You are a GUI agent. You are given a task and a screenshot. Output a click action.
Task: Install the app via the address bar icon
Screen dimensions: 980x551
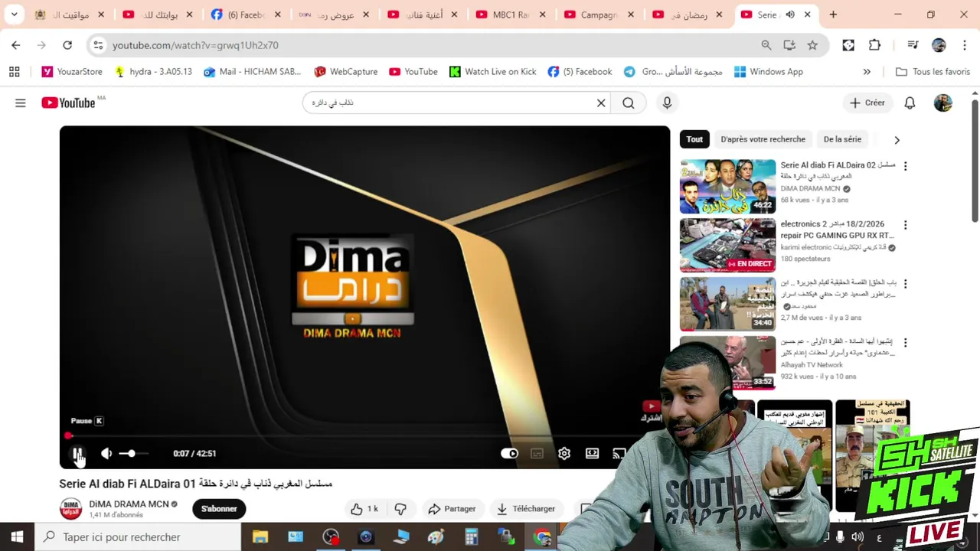[789, 45]
